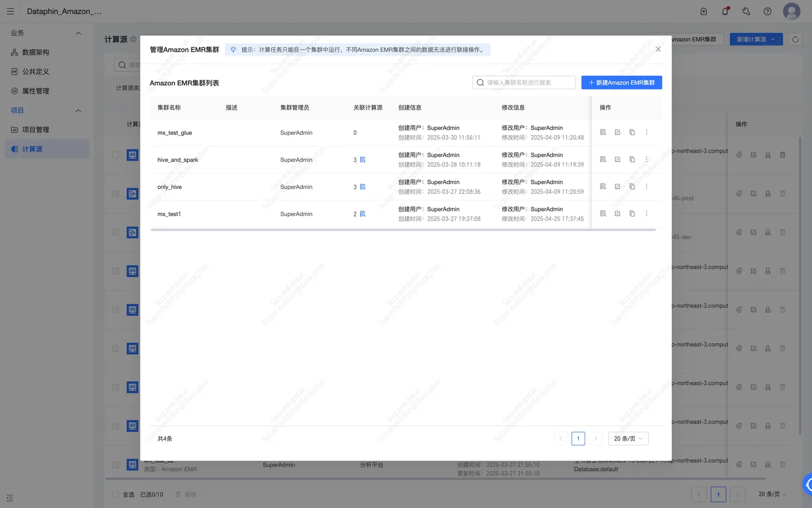Open the help question mark icon
This screenshot has width=812, height=508.
pyautogui.click(x=767, y=11)
